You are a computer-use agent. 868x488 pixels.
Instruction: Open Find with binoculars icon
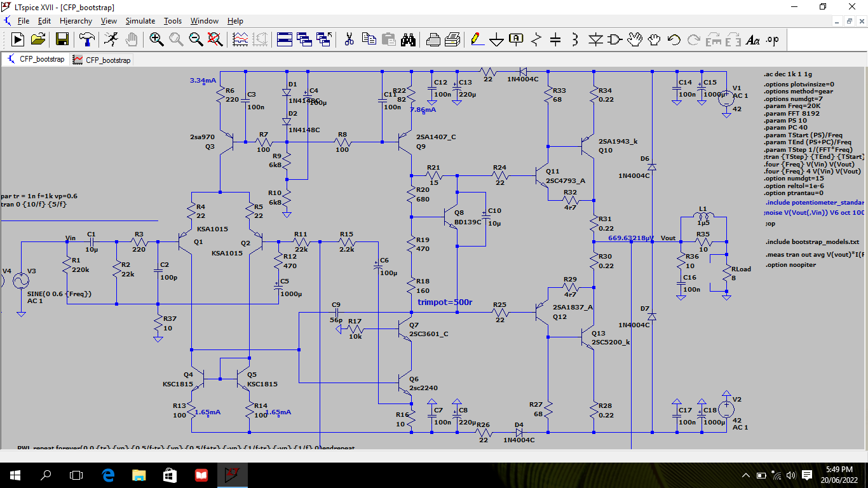tap(408, 39)
